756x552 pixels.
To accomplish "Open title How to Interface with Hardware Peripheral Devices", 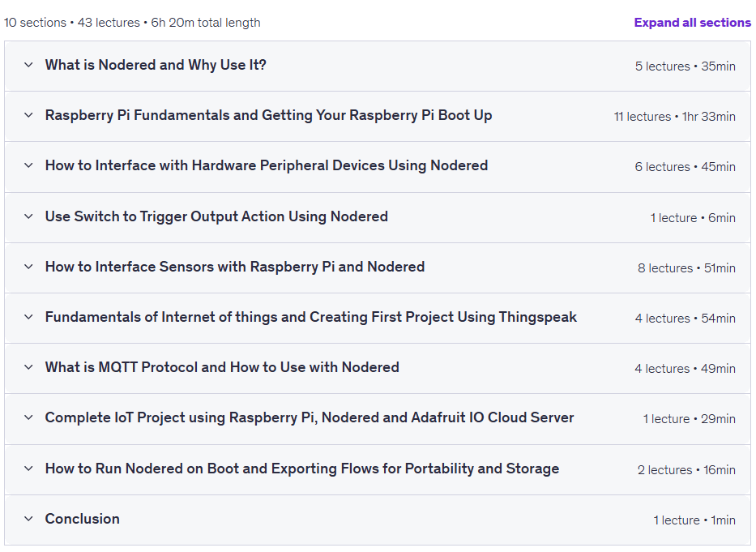I will click(266, 165).
